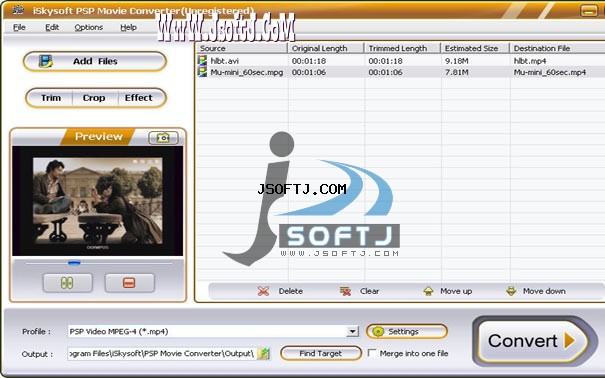Click the Destination File column header

pos(558,48)
